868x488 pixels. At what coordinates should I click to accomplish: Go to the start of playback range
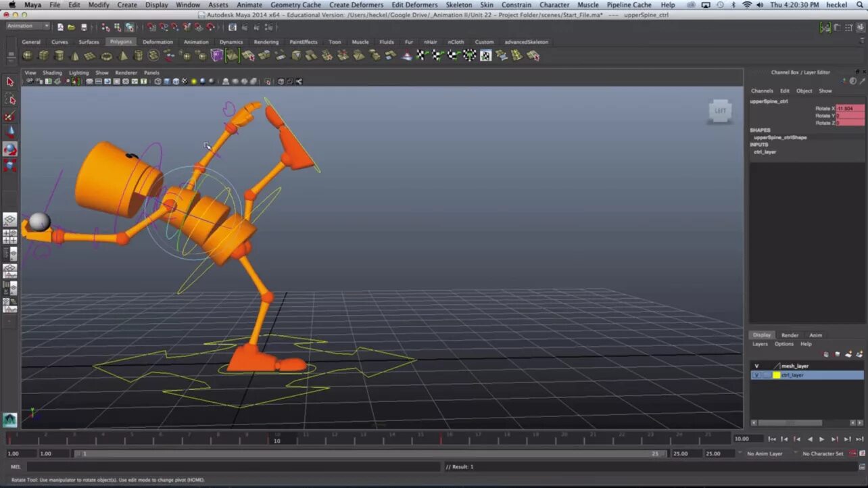point(772,439)
